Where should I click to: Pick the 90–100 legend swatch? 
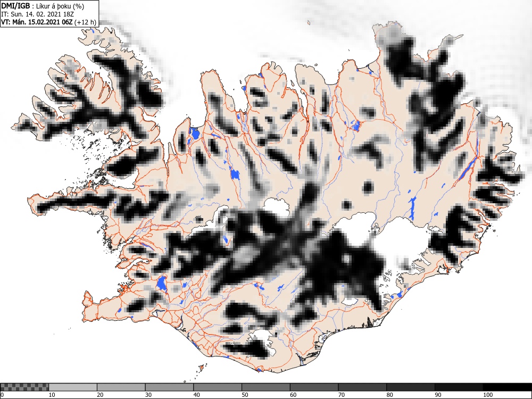click(459, 387)
